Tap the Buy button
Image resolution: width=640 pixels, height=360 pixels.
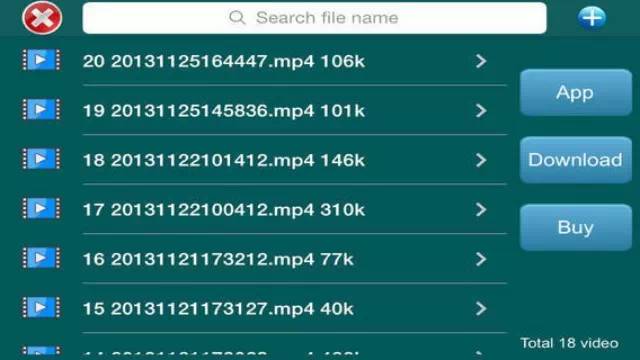pyautogui.click(x=576, y=227)
